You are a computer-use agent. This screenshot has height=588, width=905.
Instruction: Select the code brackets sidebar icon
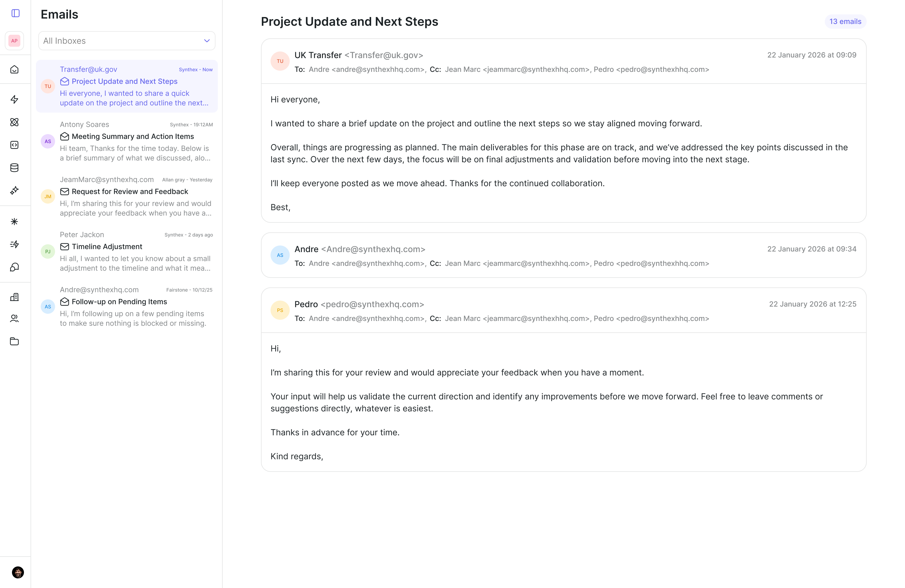tap(14, 145)
